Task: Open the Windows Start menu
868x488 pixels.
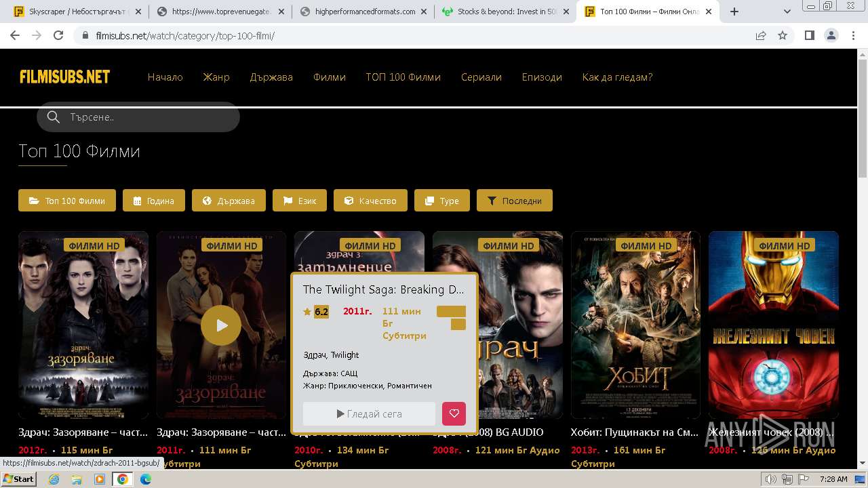Action: pos(18,479)
